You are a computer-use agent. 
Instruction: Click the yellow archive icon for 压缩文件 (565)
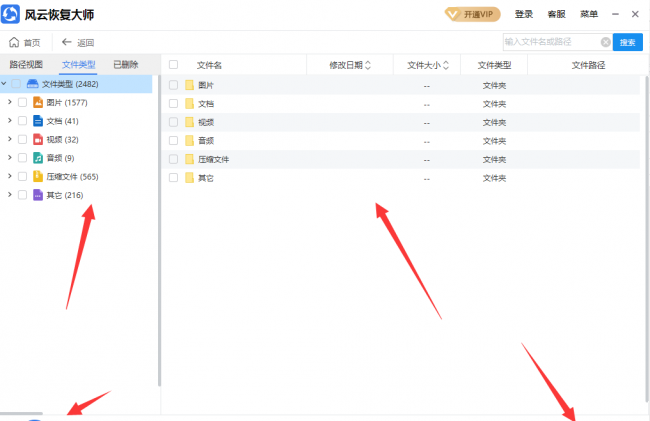pyautogui.click(x=38, y=176)
